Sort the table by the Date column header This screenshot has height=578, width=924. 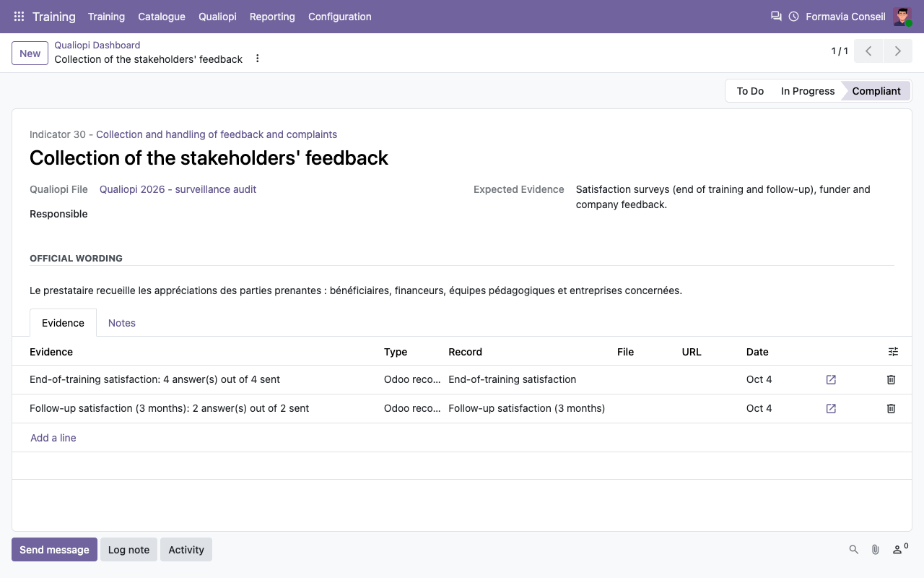(757, 352)
